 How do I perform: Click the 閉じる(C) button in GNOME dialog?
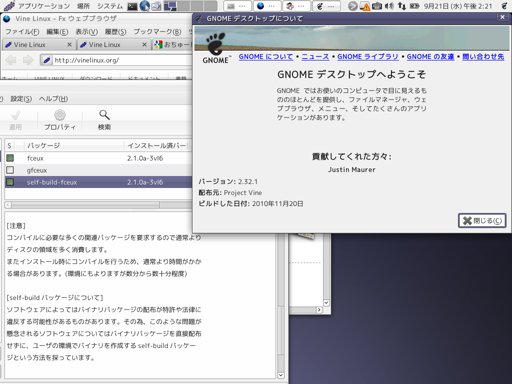(x=482, y=221)
